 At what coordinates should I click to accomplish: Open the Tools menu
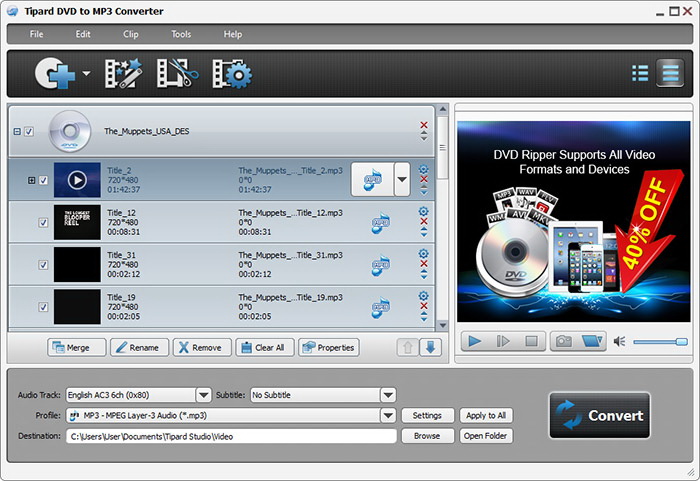click(181, 34)
